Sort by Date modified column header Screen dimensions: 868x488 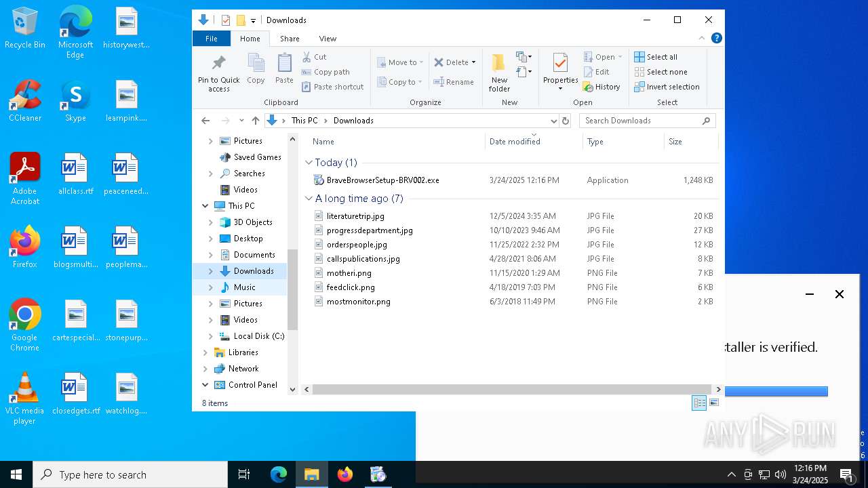pos(515,142)
